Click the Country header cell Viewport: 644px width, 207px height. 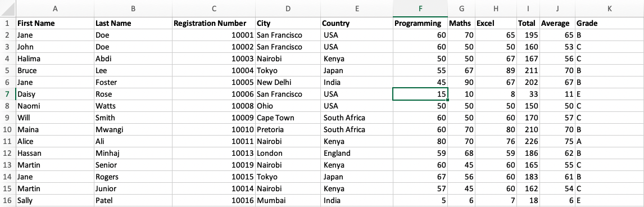[357, 24]
